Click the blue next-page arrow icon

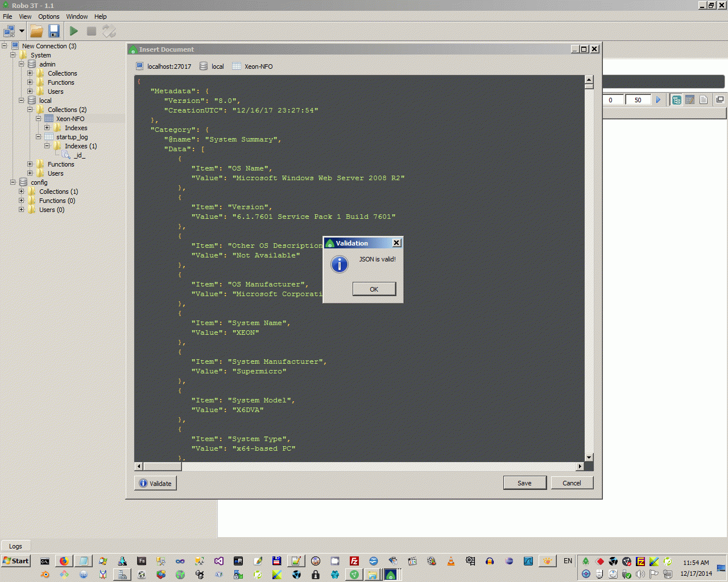659,100
